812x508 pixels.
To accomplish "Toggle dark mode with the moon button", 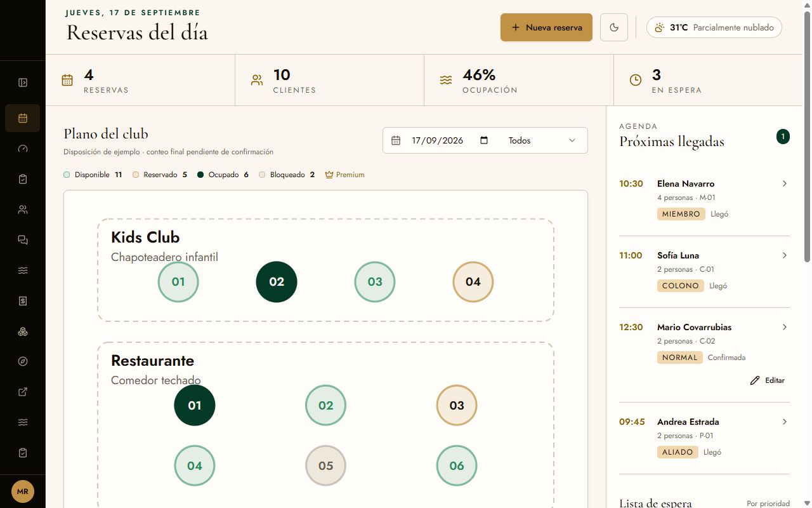I will point(614,27).
